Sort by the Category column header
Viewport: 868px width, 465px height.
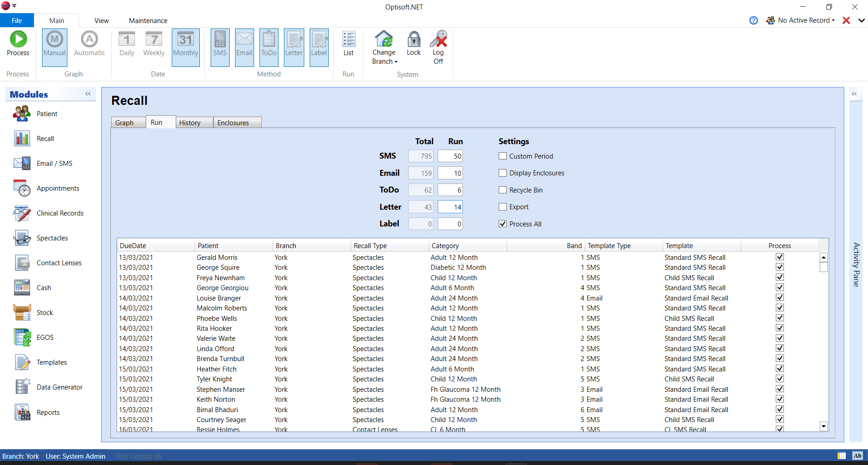467,246
